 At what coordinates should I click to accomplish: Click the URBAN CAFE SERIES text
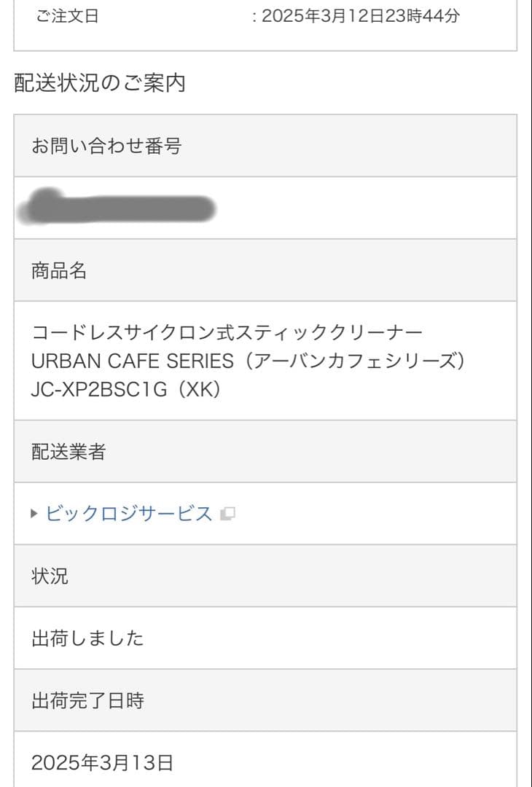pyautogui.click(x=133, y=361)
